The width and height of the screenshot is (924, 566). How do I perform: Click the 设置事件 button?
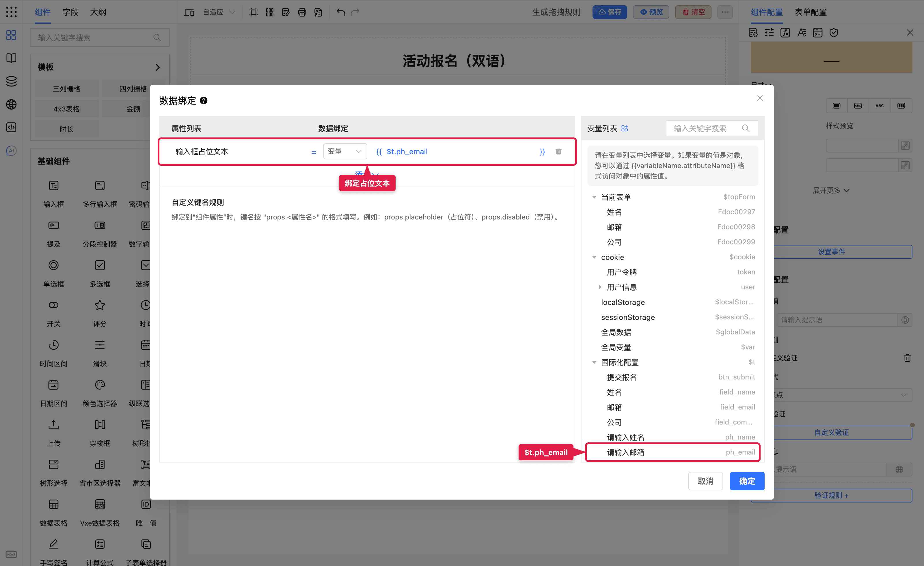831,252
